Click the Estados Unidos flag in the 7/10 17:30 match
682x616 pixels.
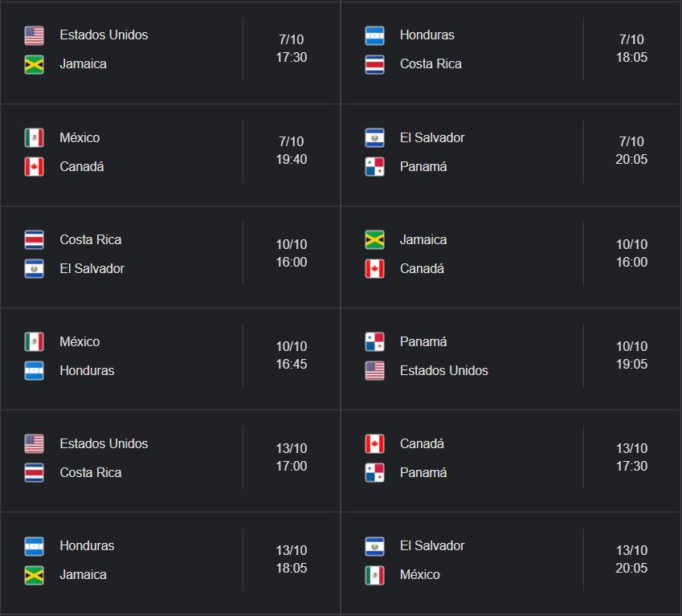tap(34, 35)
